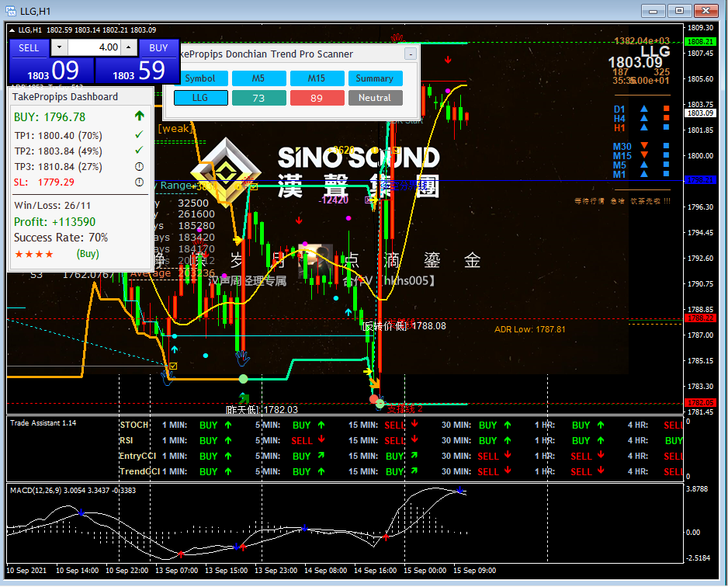
Task: Click the ADR Low: 1787.81 label
Action: pos(530,330)
